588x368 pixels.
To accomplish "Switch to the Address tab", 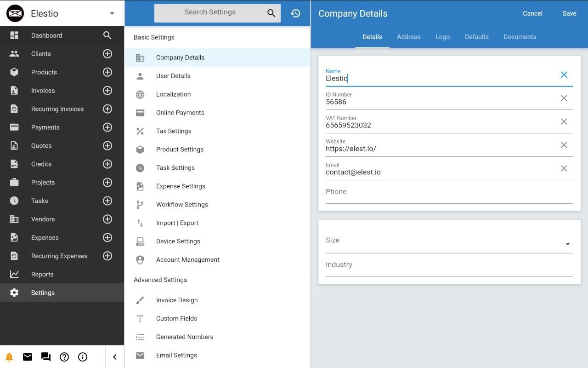I will (408, 37).
